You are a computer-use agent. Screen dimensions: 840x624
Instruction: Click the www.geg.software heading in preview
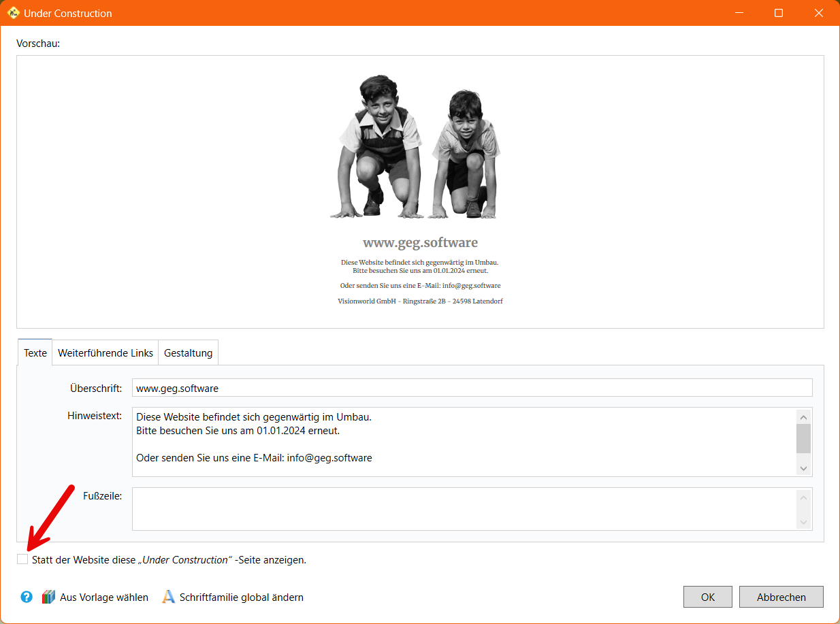coord(420,242)
